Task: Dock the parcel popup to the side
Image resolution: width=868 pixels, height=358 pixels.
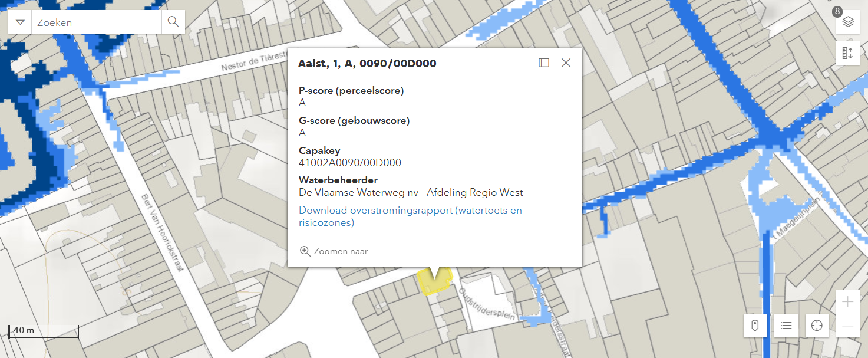Action: 544,63
